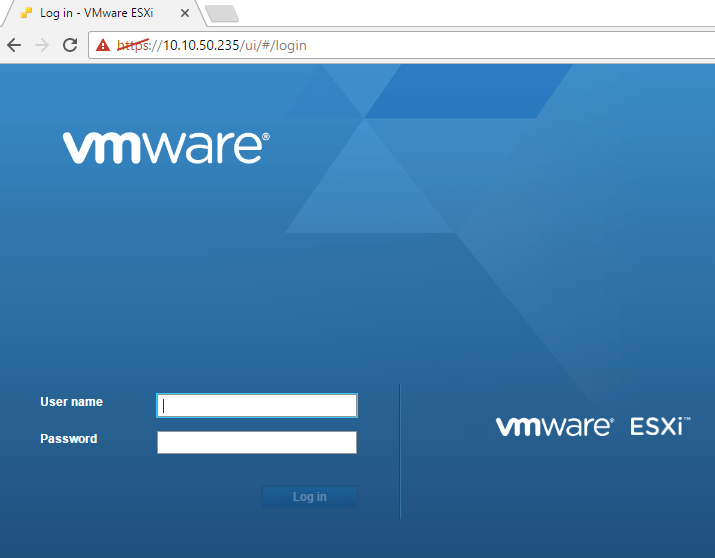Click the 'Password' label
This screenshot has width=715, height=558.
click(69, 439)
